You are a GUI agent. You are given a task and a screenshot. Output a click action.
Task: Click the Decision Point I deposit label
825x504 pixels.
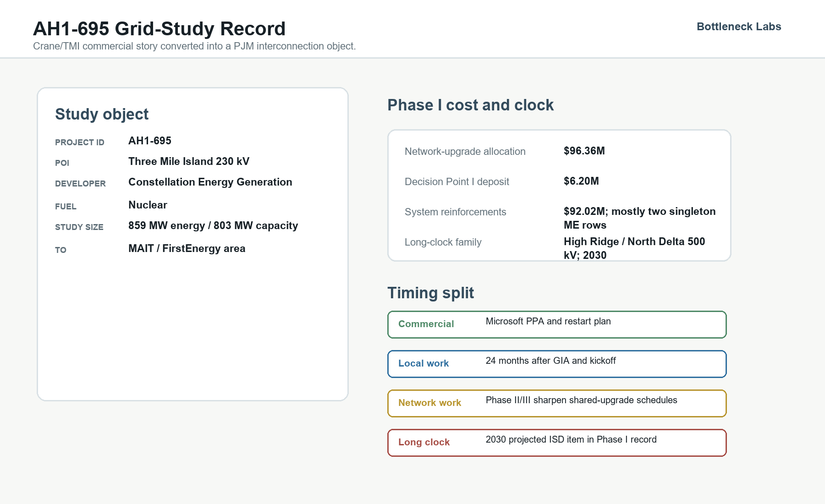tap(457, 182)
